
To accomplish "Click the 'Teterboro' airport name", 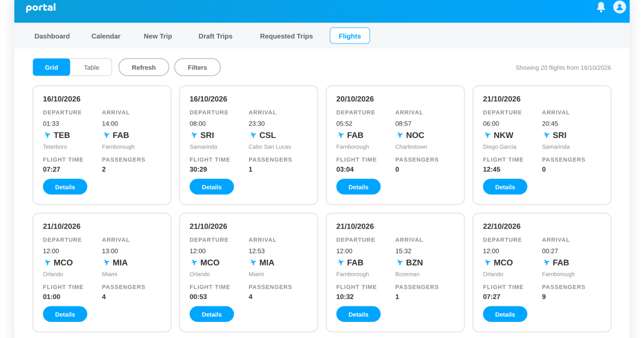I will click(x=55, y=146).
